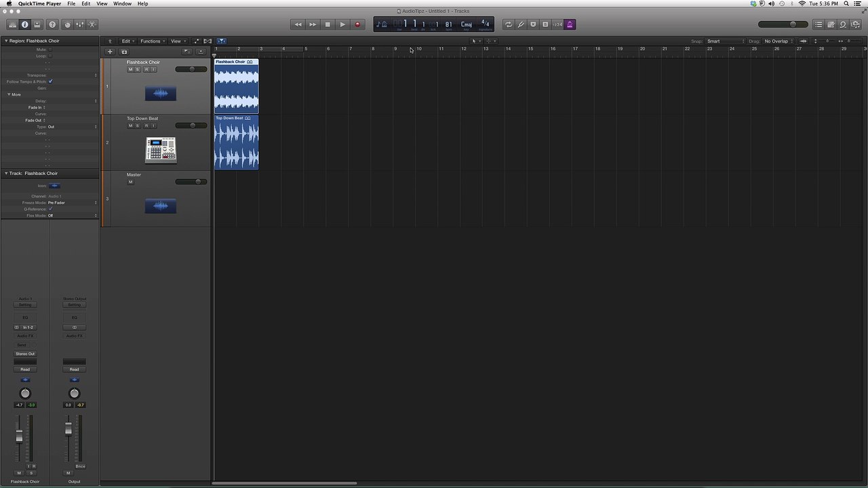Open Quick Help question mark icon

pos(53,24)
